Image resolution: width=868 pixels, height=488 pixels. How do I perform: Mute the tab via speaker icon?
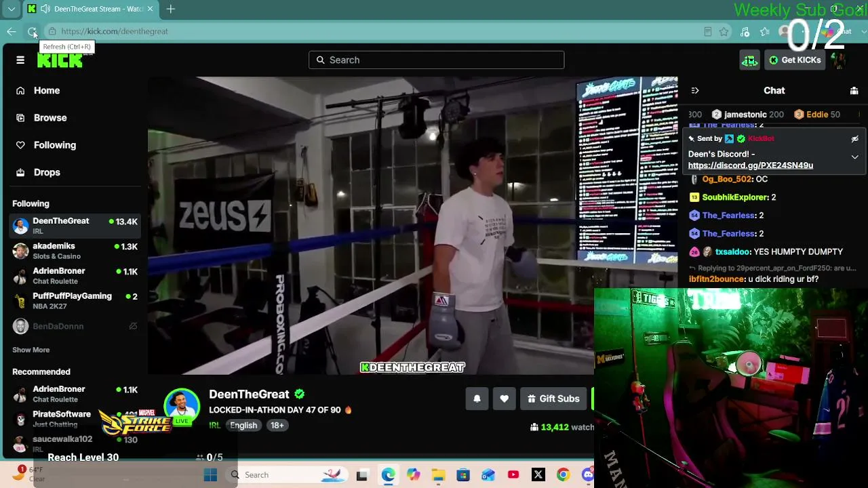pos(45,9)
